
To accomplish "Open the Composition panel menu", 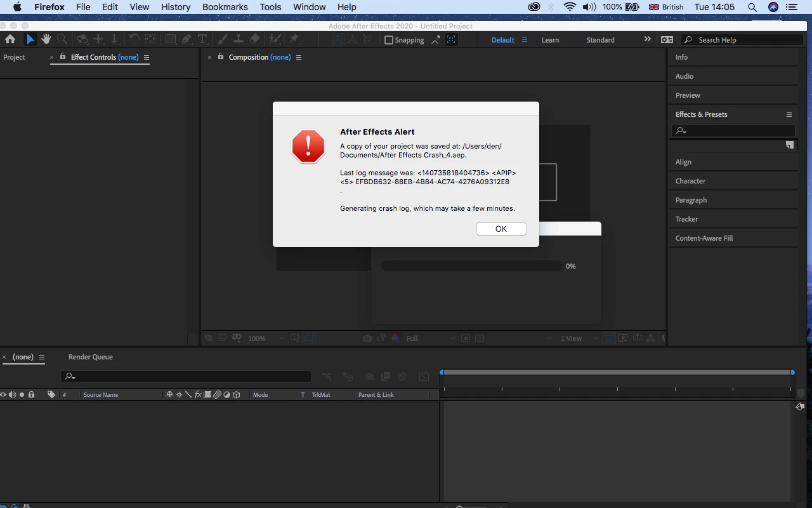I will point(299,57).
